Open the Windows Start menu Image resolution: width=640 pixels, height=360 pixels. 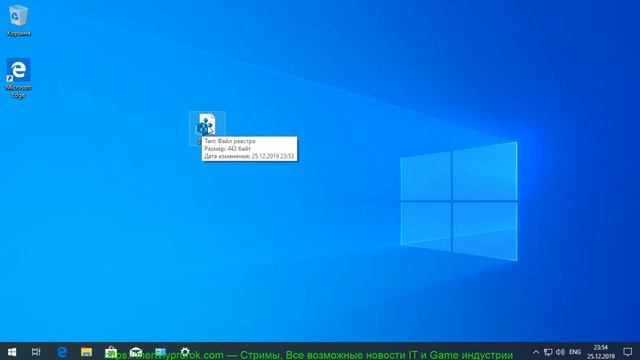point(12,352)
